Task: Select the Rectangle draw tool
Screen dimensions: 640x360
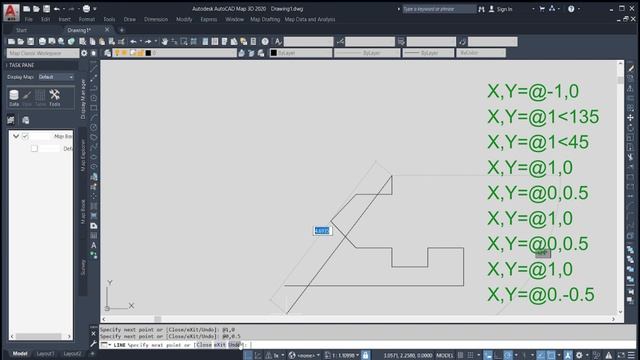Action: pos(94,108)
